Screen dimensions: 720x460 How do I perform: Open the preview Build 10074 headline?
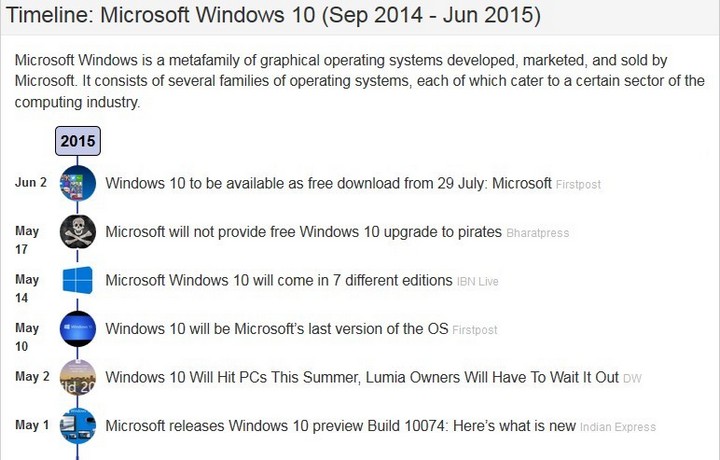coord(340,426)
